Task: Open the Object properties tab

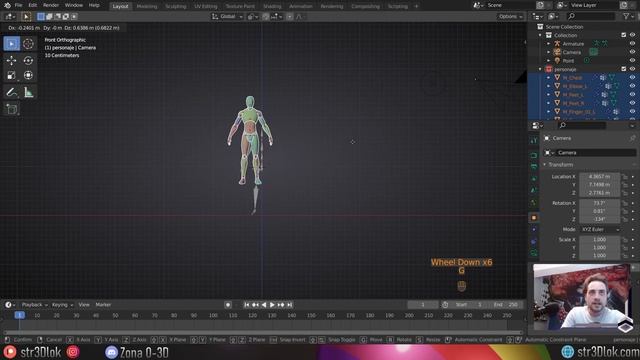Action: (534, 218)
